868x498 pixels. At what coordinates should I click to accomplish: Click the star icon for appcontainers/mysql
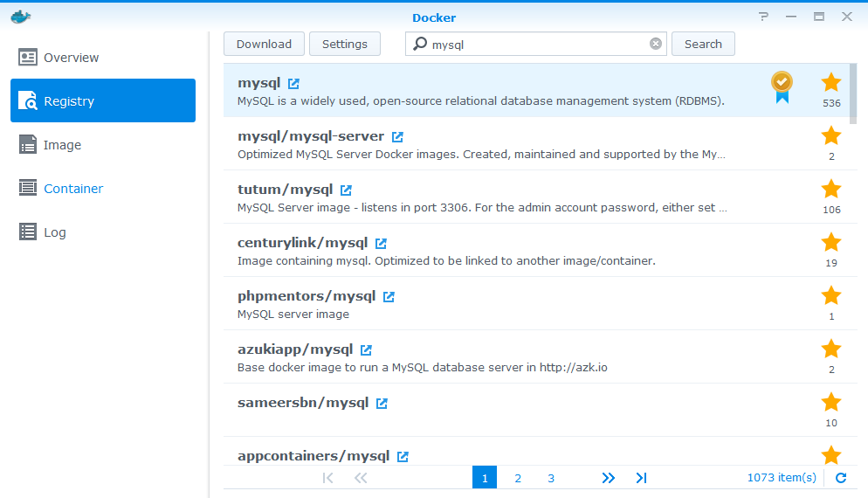point(831,455)
